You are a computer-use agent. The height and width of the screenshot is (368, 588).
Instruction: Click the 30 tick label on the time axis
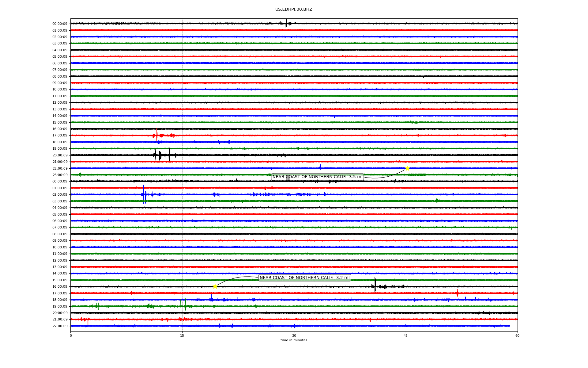(294, 335)
